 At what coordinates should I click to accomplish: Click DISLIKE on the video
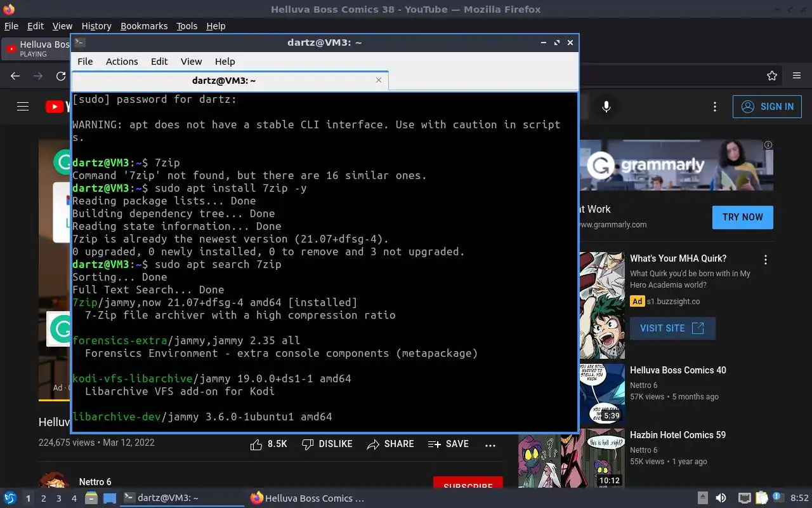point(327,444)
